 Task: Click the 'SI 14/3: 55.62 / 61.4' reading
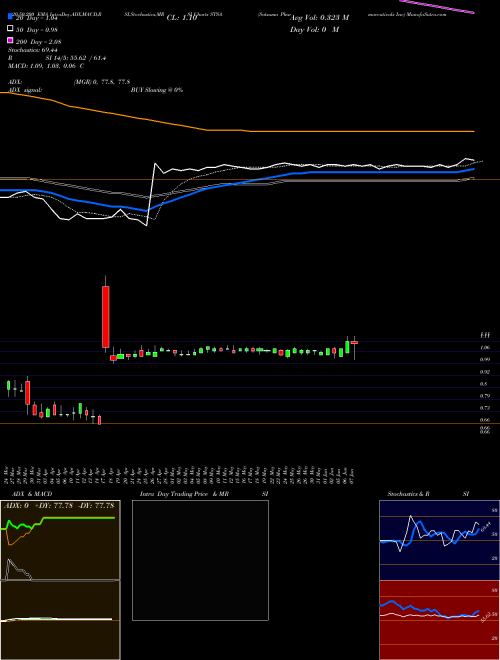(76, 58)
